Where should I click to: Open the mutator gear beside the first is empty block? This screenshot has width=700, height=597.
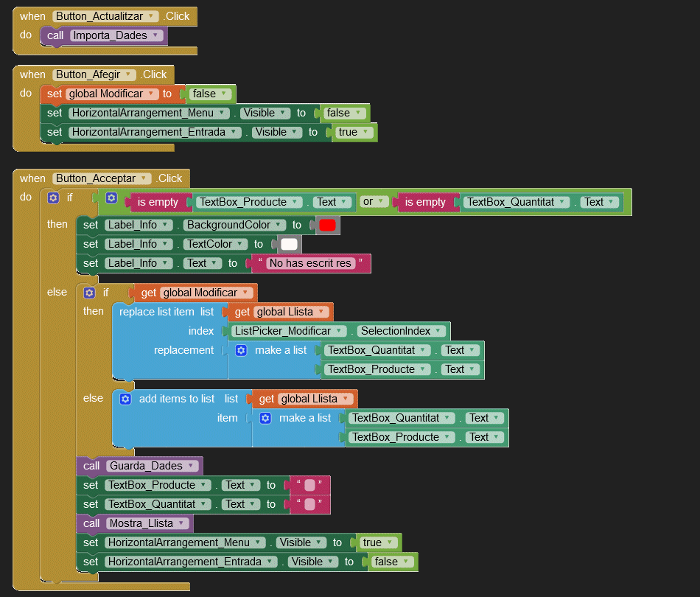pos(111,198)
